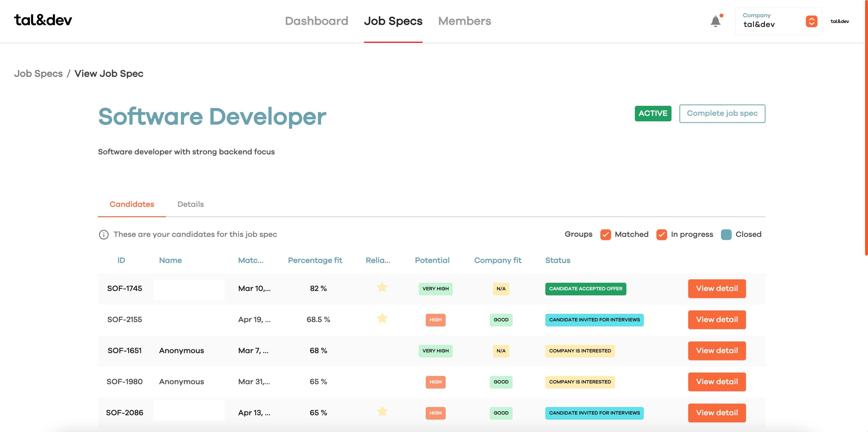Click the reliability star for SOF-2155
This screenshot has height=432, width=868.
(382, 318)
